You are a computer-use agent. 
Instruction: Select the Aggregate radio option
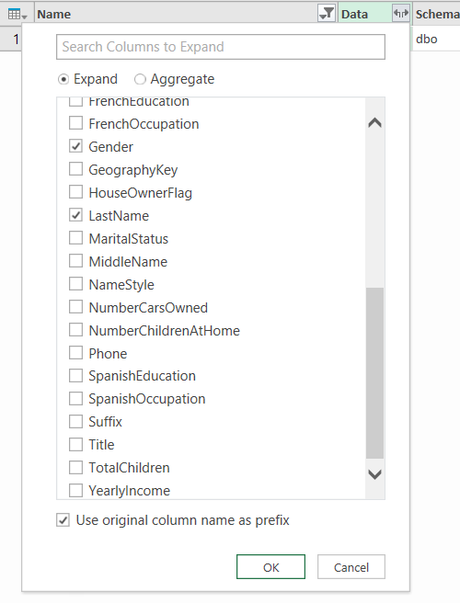(x=140, y=80)
